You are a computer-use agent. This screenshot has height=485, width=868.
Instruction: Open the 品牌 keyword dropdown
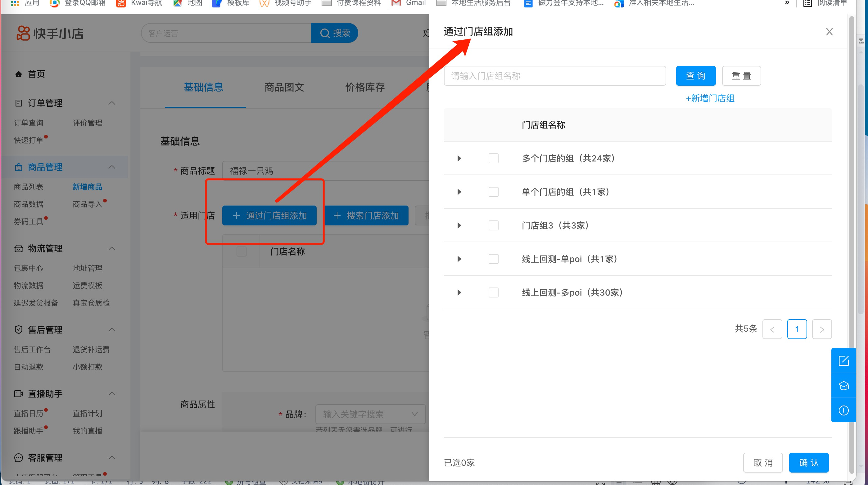click(370, 414)
